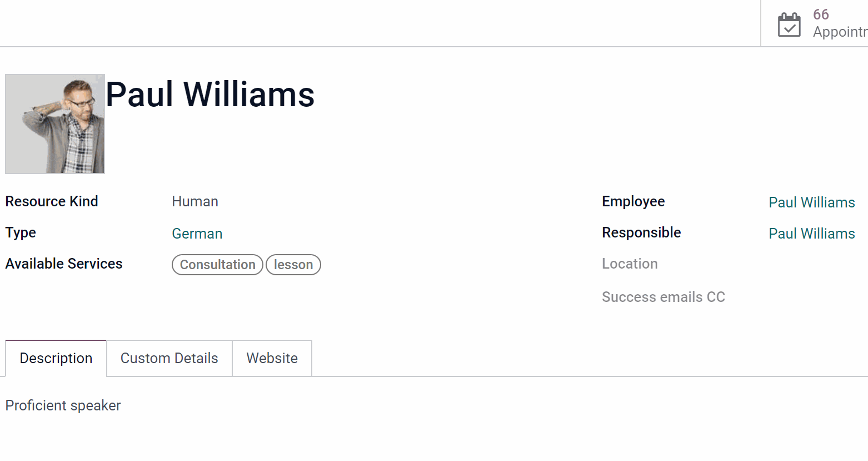
Task: Open the Custom Details tab
Action: (x=169, y=358)
